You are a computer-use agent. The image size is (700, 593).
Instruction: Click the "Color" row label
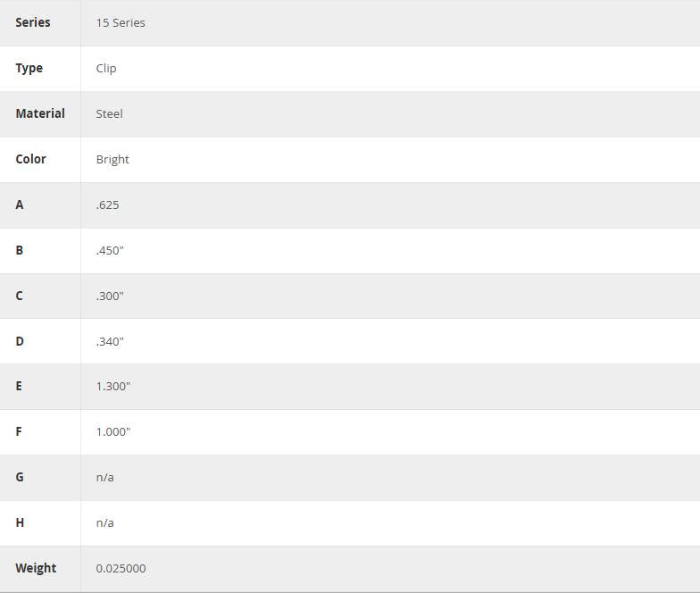coord(30,159)
